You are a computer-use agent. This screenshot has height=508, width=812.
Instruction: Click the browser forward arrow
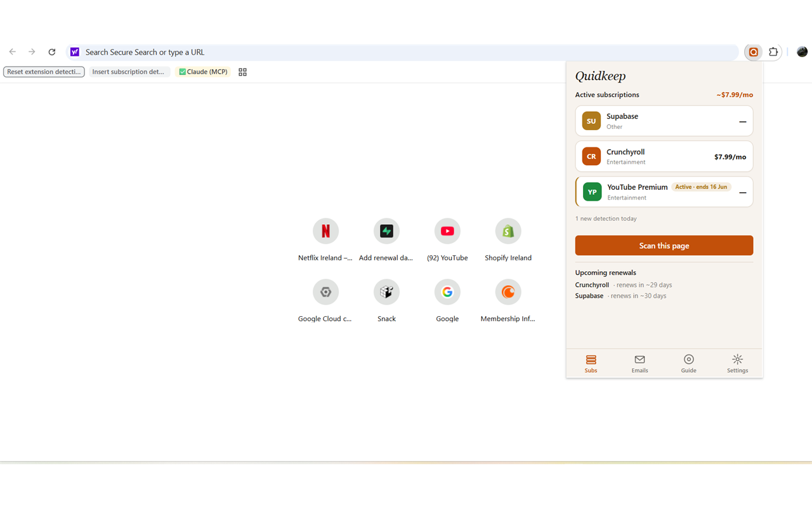tap(32, 52)
